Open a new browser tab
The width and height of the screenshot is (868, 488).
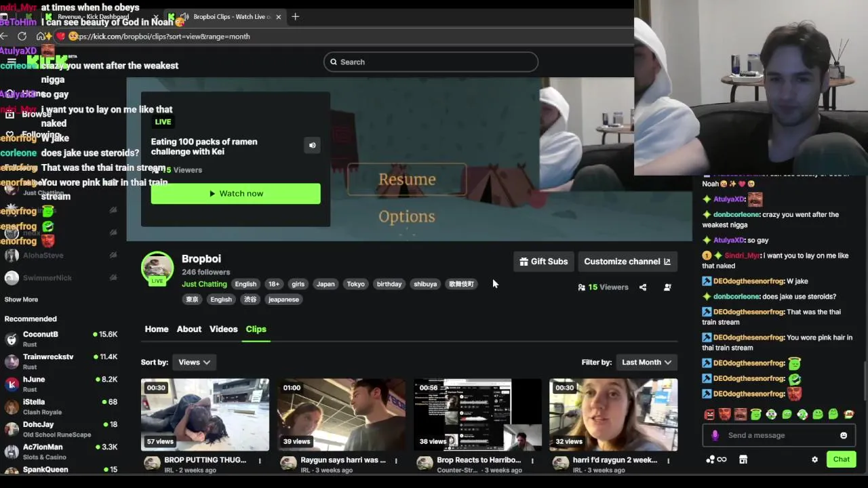coord(295,16)
